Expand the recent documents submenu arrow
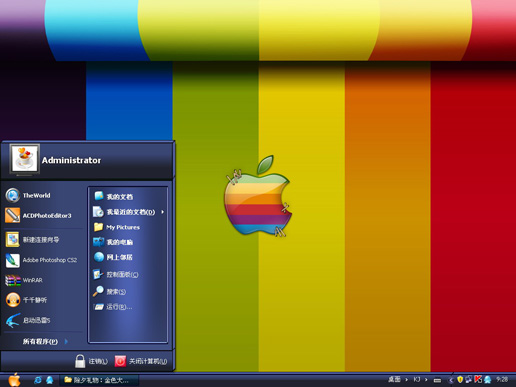Viewport: 516px width, 387px height. click(162, 212)
